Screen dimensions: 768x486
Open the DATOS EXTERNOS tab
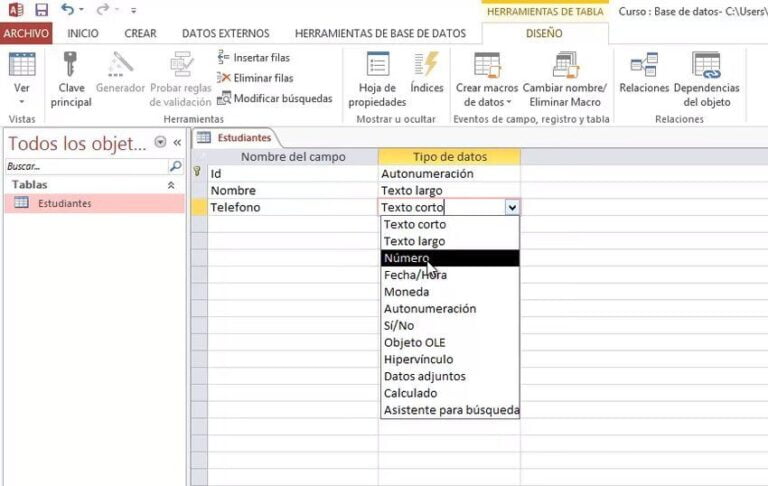tap(226, 33)
